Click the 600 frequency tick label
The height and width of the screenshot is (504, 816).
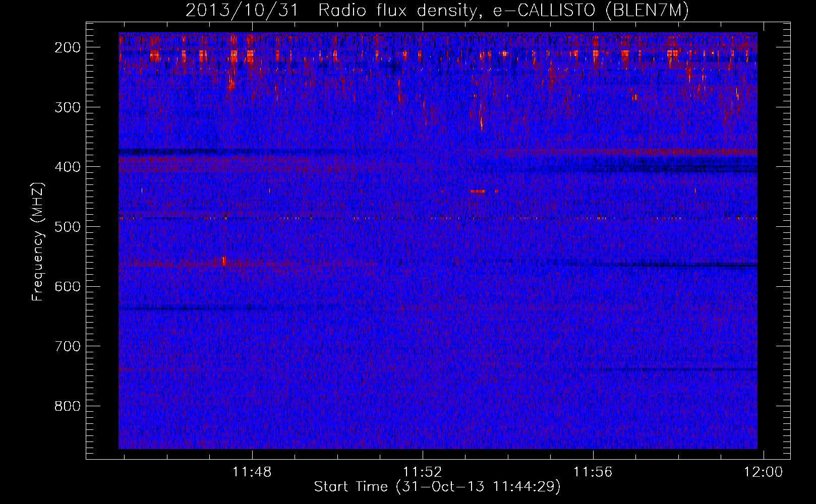pos(67,286)
